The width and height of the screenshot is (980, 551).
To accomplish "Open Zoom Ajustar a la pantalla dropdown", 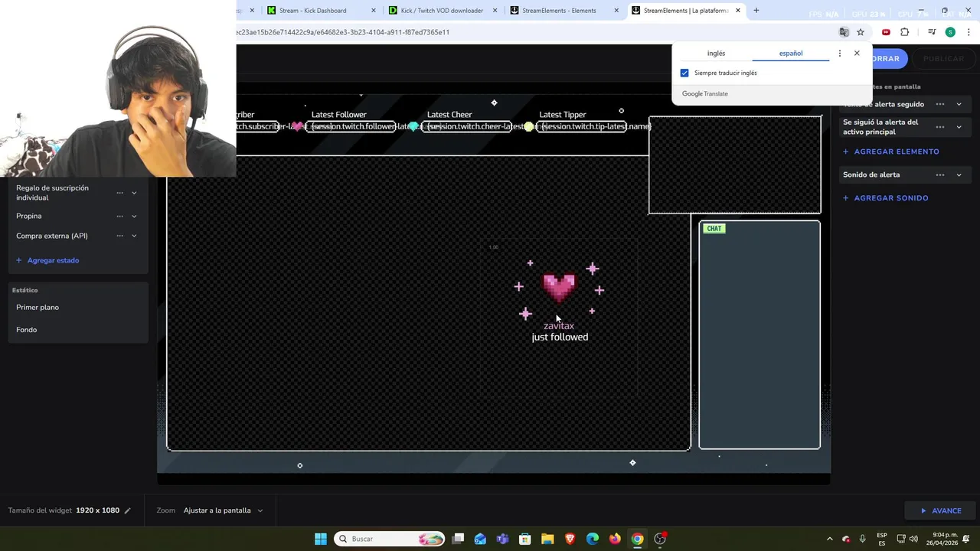I will coord(223,510).
